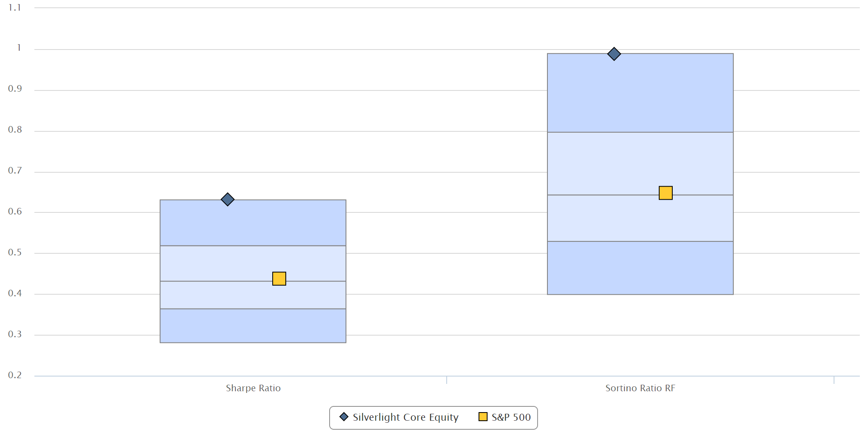Select the Sharpe Ratio x-axis label
This screenshot has width=868, height=442.
pyautogui.click(x=253, y=388)
